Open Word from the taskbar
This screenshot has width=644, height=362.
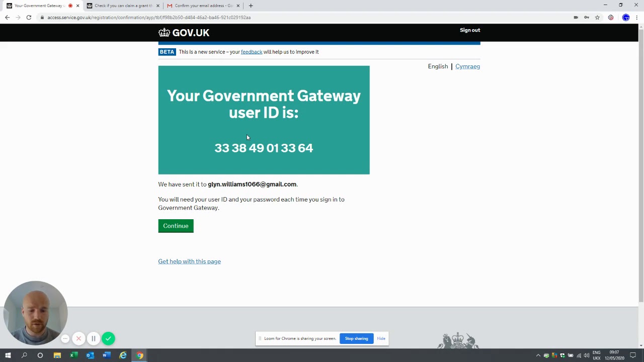106,355
